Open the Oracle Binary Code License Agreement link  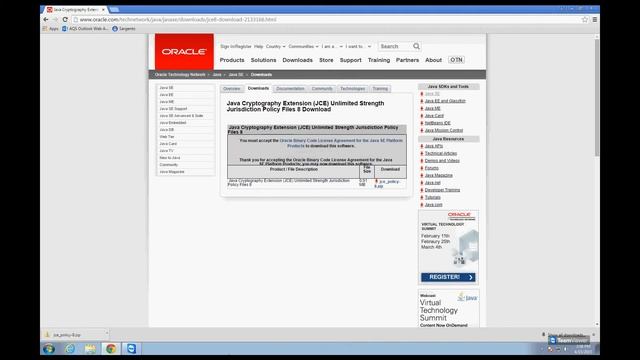click(341, 143)
